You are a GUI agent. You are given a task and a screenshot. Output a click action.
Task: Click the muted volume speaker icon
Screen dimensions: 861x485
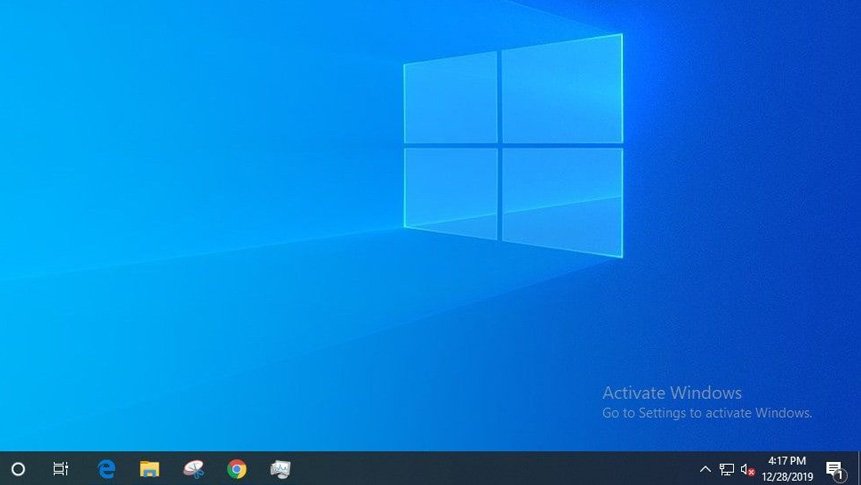point(747,469)
